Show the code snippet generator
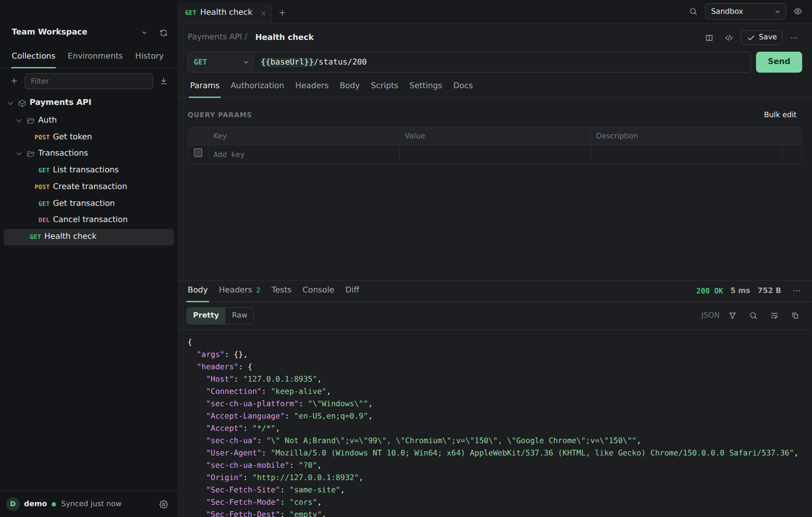Viewport: 812px width, 517px height. click(x=729, y=38)
